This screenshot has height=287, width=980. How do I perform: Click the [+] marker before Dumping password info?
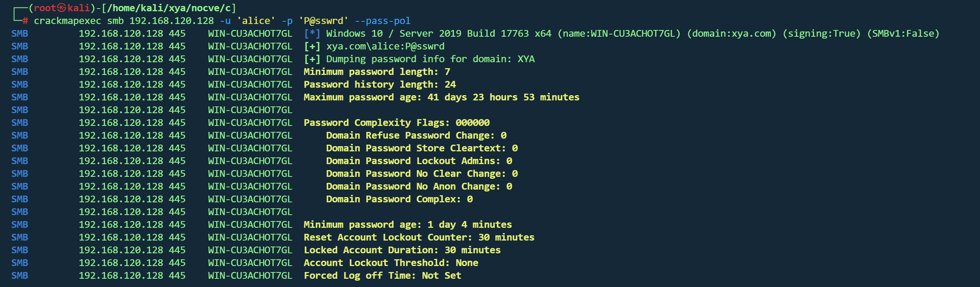click(x=312, y=59)
